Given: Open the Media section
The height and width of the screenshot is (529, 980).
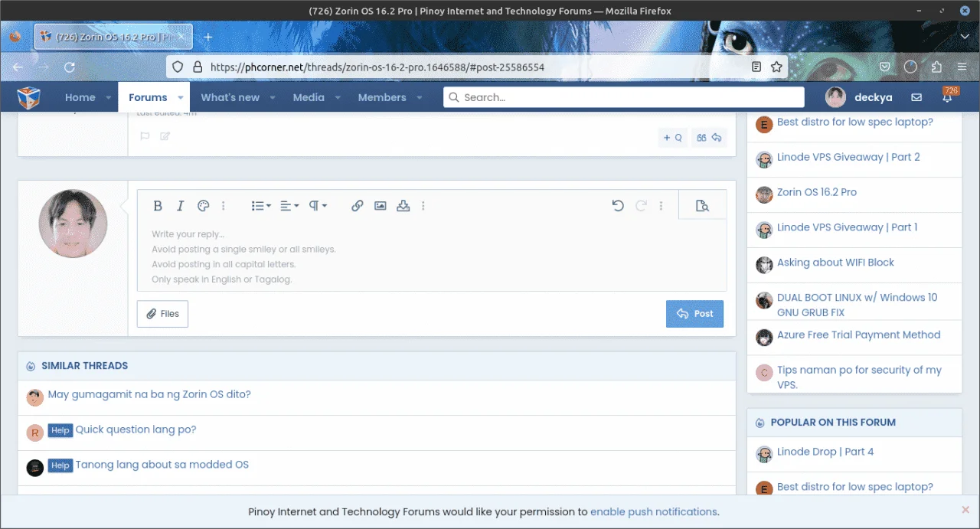Looking at the screenshot, I should click(309, 97).
